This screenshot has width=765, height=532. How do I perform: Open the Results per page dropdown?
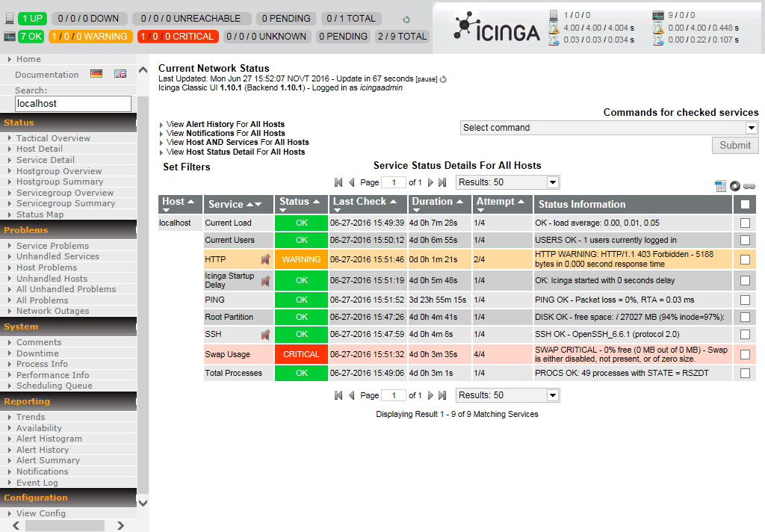[x=507, y=182]
